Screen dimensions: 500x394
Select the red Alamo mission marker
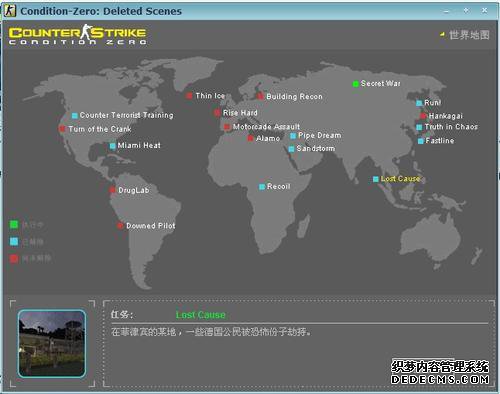251,138
